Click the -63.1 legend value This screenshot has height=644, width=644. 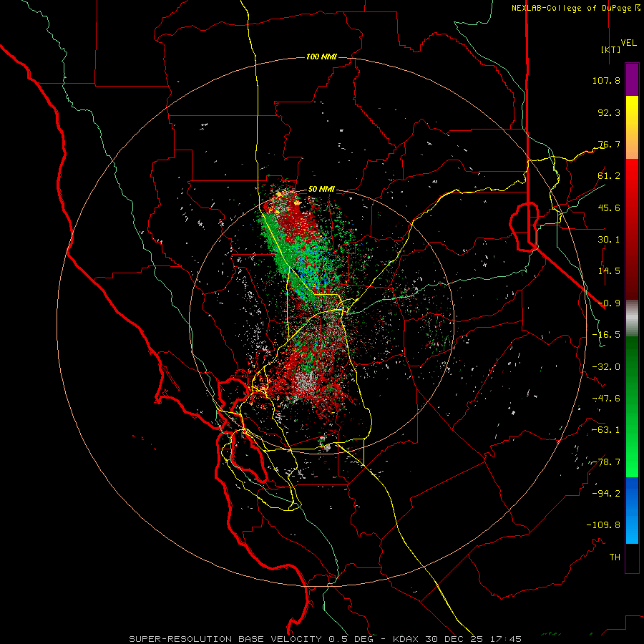click(606, 430)
